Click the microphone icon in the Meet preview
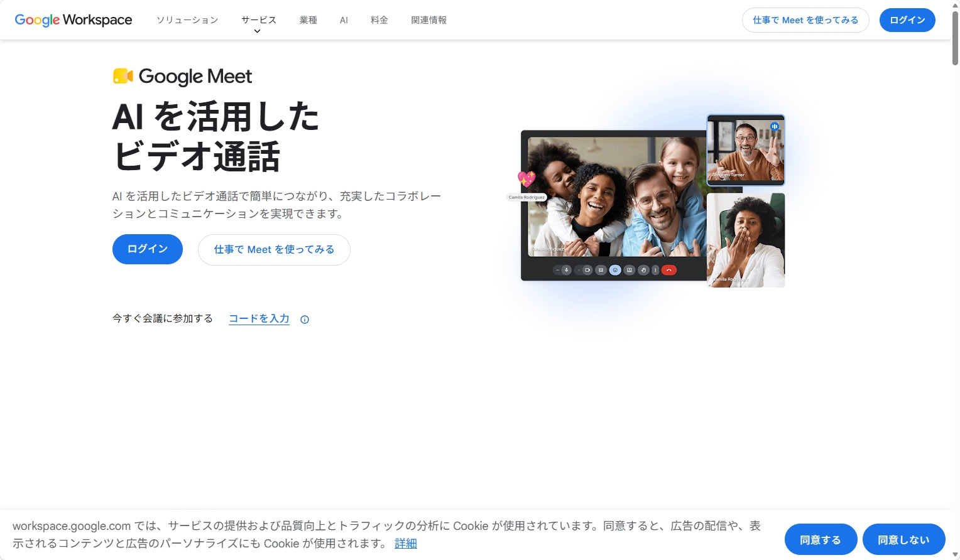Image resolution: width=960 pixels, height=560 pixels. tap(566, 270)
